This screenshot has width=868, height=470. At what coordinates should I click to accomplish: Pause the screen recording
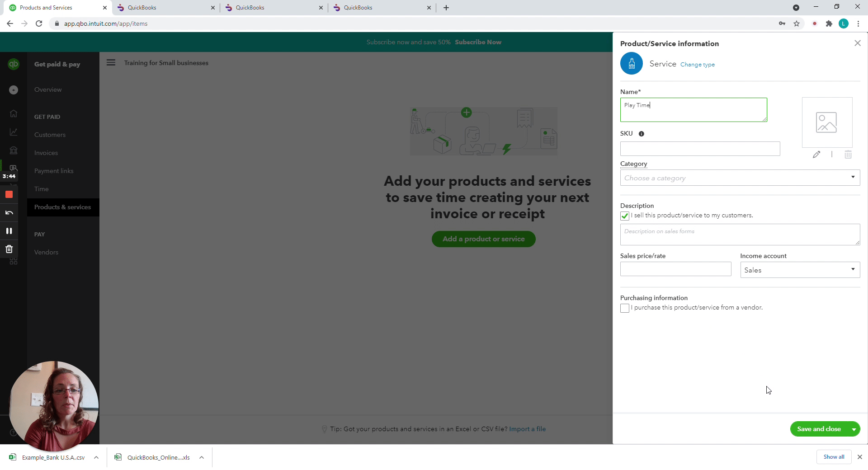pyautogui.click(x=9, y=231)
